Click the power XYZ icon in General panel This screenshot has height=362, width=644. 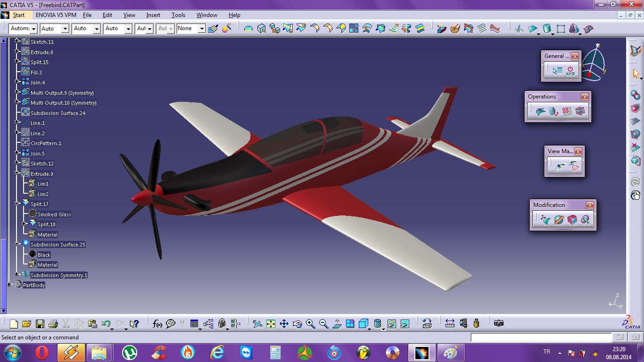(x=570, y=71)
